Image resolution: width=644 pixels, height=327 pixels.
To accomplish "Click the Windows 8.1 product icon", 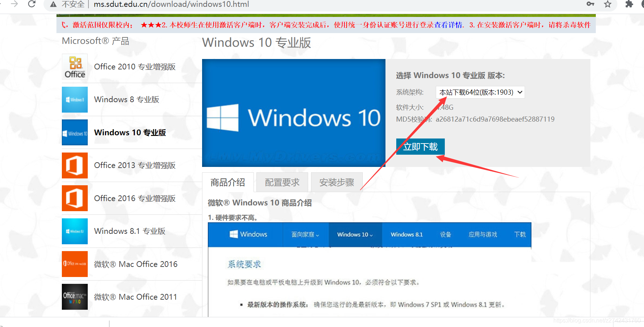I will (75, 231).
